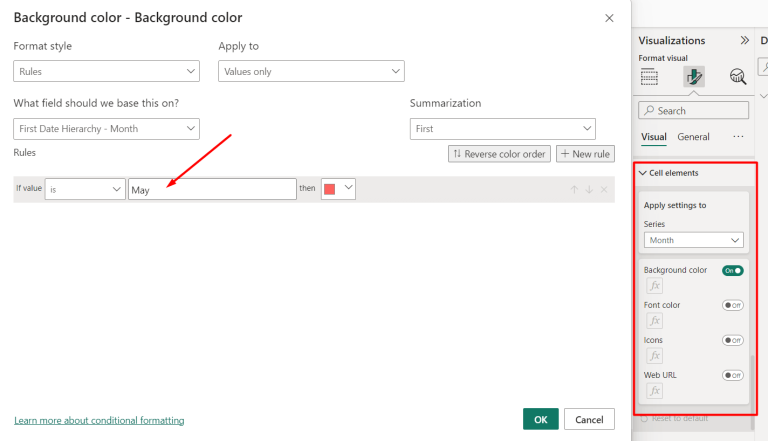Select the Format visual paintbrush icon
Viewport: 768px width, 441px height.
[694, 77]
